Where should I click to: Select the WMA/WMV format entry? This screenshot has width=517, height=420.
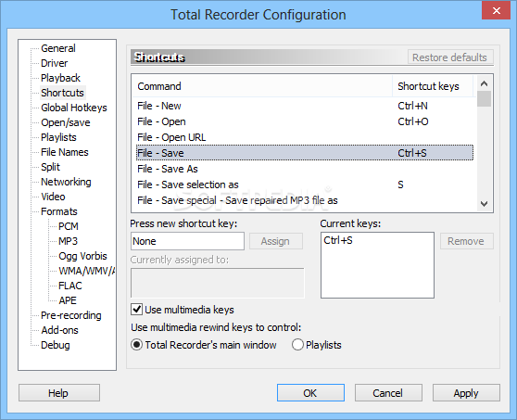[x=87, y=272]
